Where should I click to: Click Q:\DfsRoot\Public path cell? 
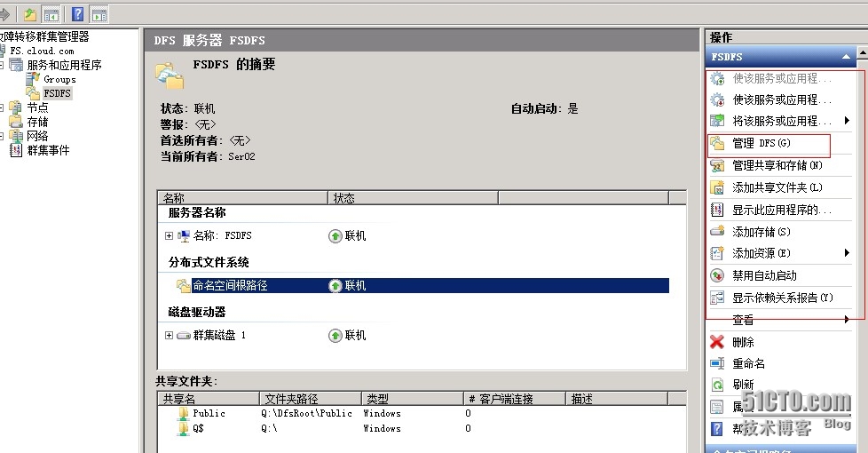(x=307, y=414)
